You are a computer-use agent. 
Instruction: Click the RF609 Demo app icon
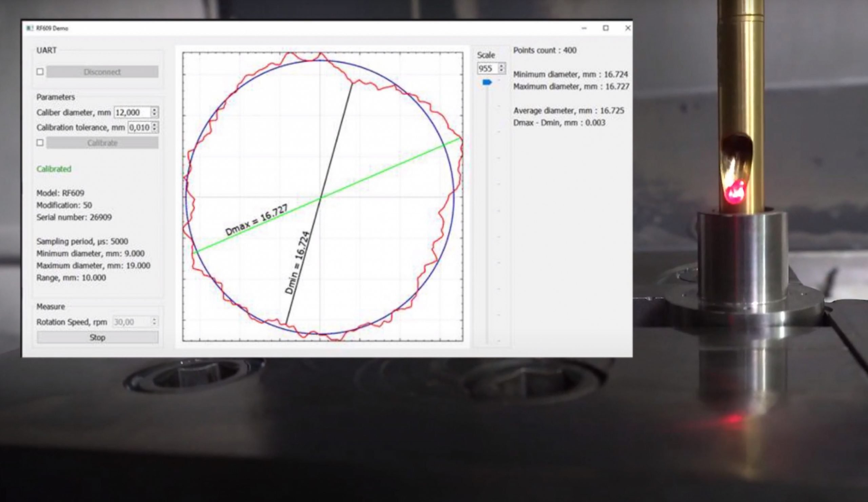(29, 28)
